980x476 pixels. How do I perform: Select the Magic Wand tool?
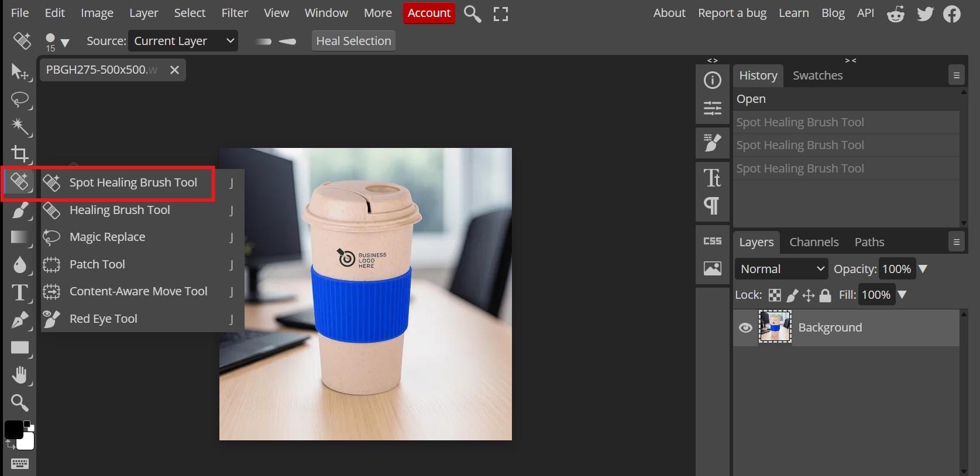pos(20,127)
